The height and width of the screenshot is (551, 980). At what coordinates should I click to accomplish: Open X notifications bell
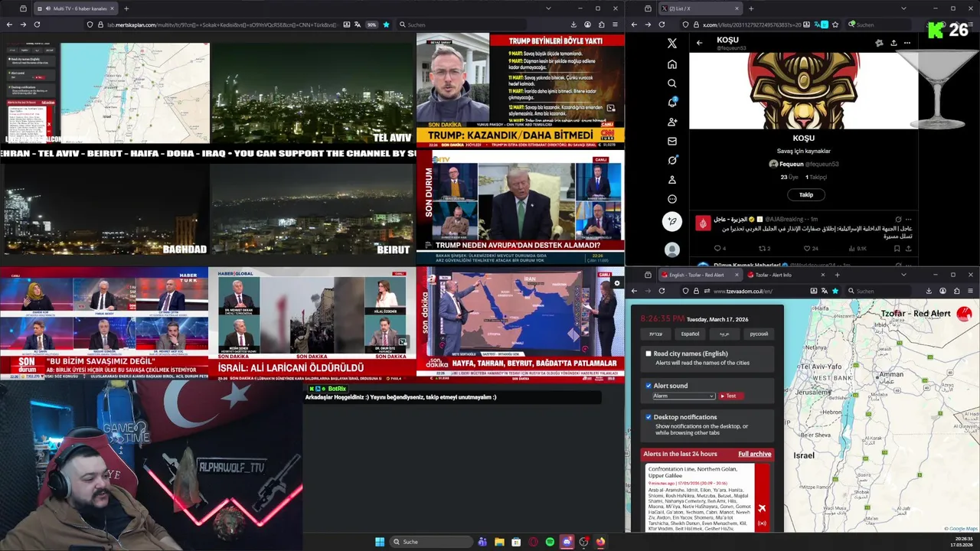(x=672, y=103)
